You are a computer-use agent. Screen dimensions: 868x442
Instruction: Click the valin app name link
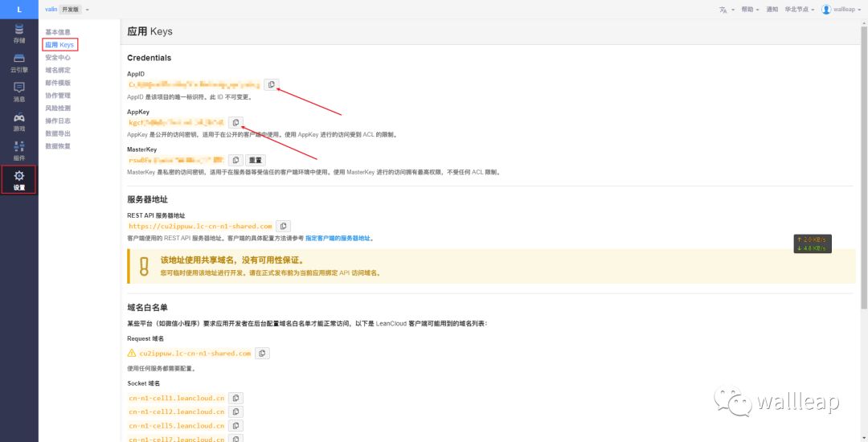pos(51,10)
